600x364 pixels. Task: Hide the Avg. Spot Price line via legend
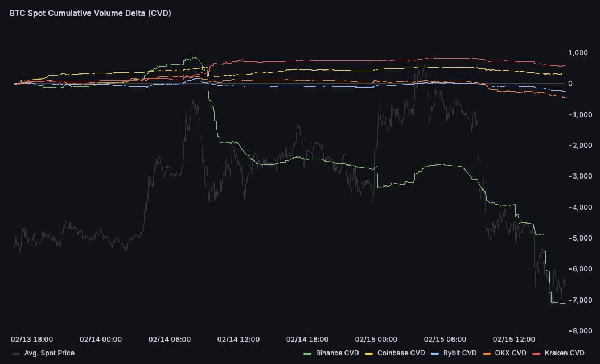(43, 353)
